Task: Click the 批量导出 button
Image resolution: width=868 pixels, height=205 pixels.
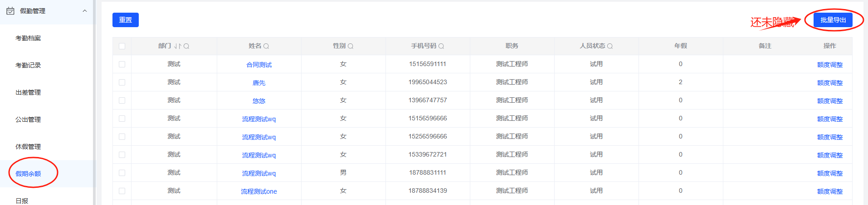Action: click(833, 20)
